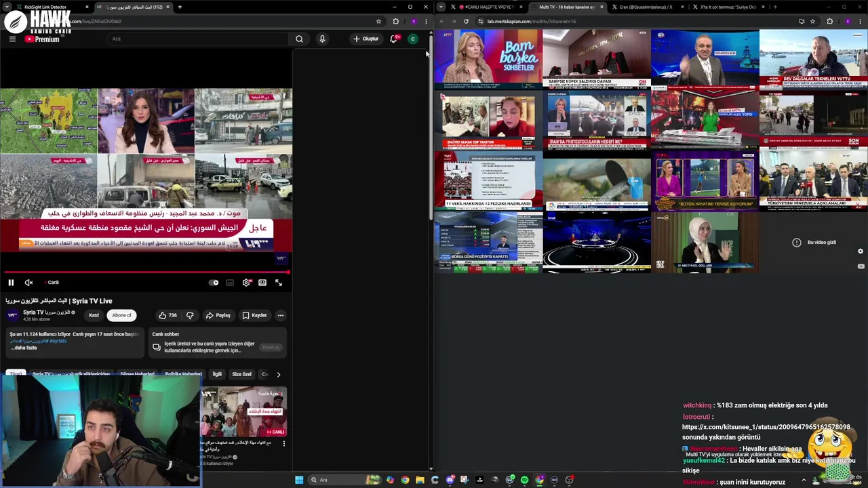This screenshot has height=488, width=868.
Task: Like the video with 736 likes
Action: (167, 315)
